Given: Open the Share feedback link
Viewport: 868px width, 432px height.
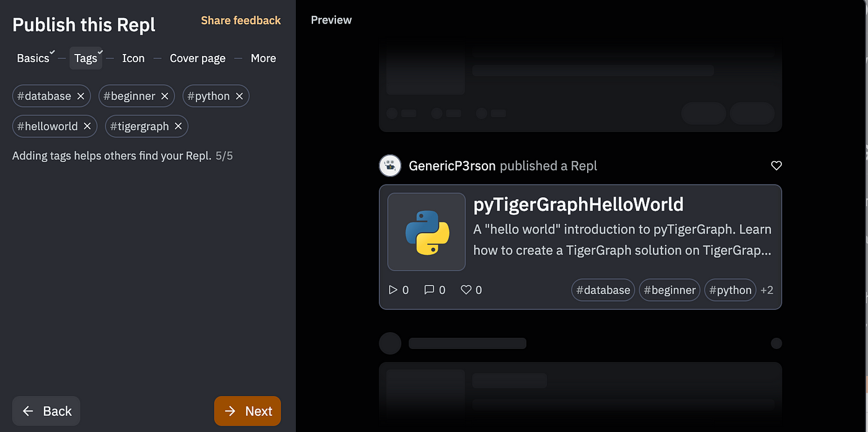Looking at the screenshot, I should tap(241, 20).
